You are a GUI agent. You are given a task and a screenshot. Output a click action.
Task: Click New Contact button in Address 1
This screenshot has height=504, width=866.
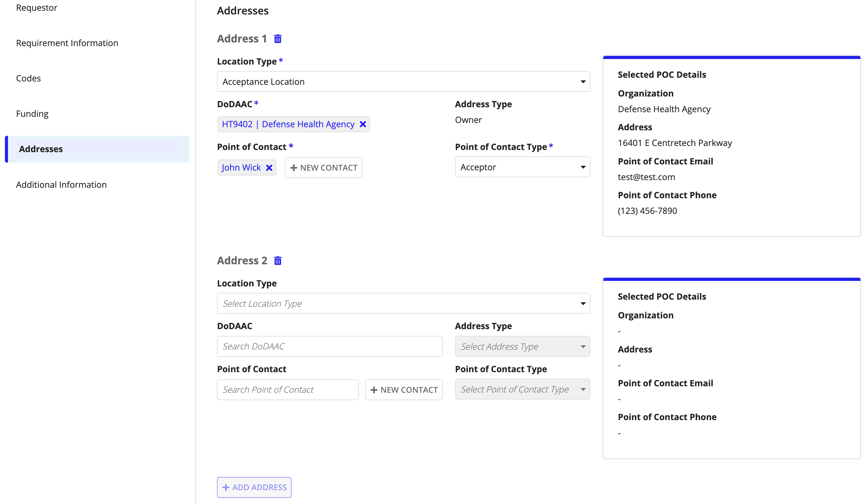click(x=323, y=168)
